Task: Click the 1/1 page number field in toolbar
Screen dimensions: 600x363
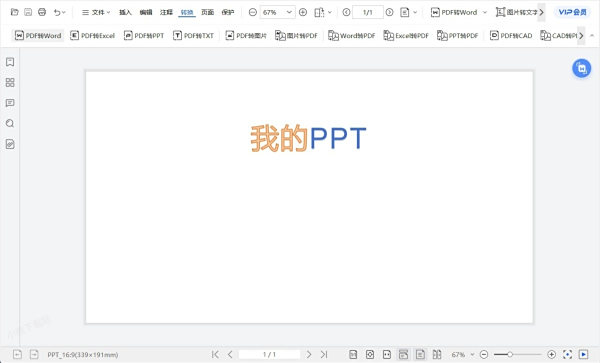Action: coord(368,12)
